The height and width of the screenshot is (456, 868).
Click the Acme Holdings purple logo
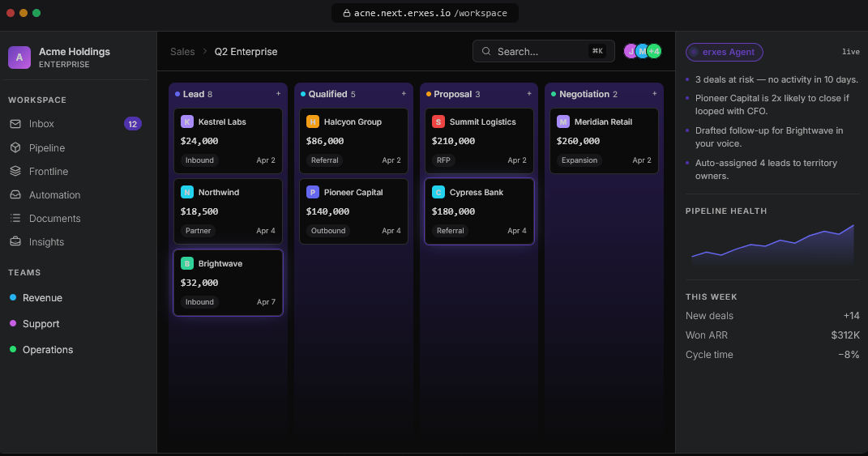[x=19, y=57]
